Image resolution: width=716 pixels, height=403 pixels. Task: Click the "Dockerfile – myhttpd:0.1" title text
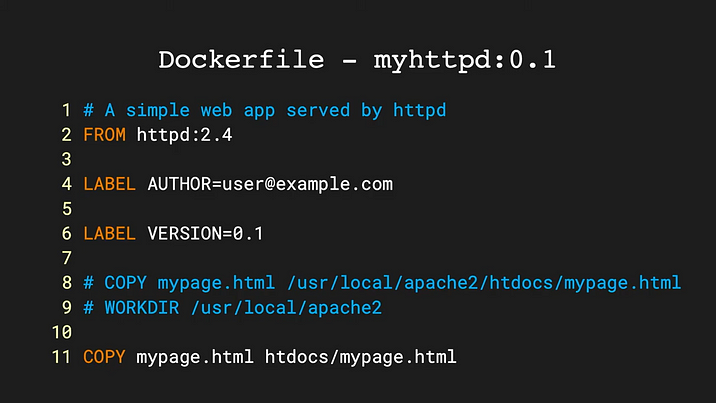pyautogui.click(x=357, y=60)
